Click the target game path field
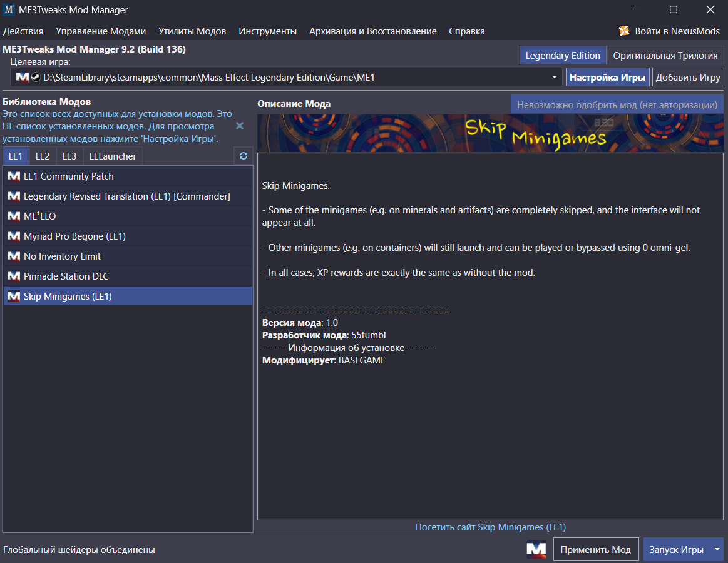This screenshot has width=728, height=563. coord(286,77)
